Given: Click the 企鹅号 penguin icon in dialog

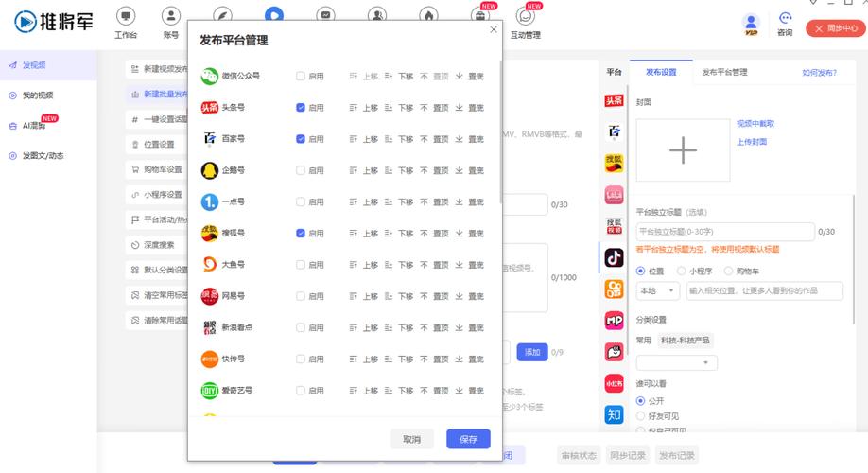Looking at the screenshot, I should point(209,170).
